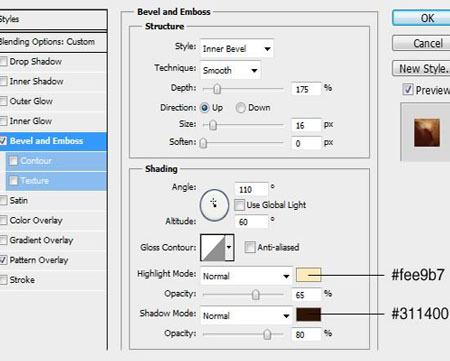
Task: Enable the Drop Shadow checkbox
Action: coord(3,62)
